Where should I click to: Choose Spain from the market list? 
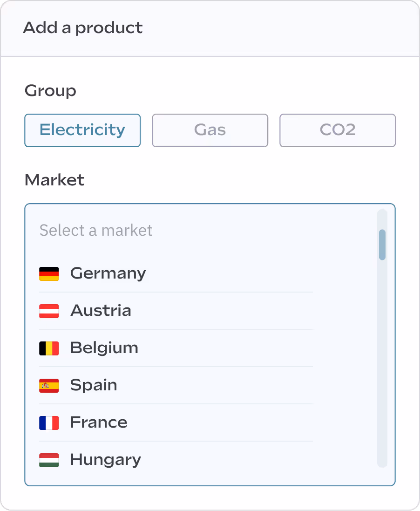tap(93, 385)
